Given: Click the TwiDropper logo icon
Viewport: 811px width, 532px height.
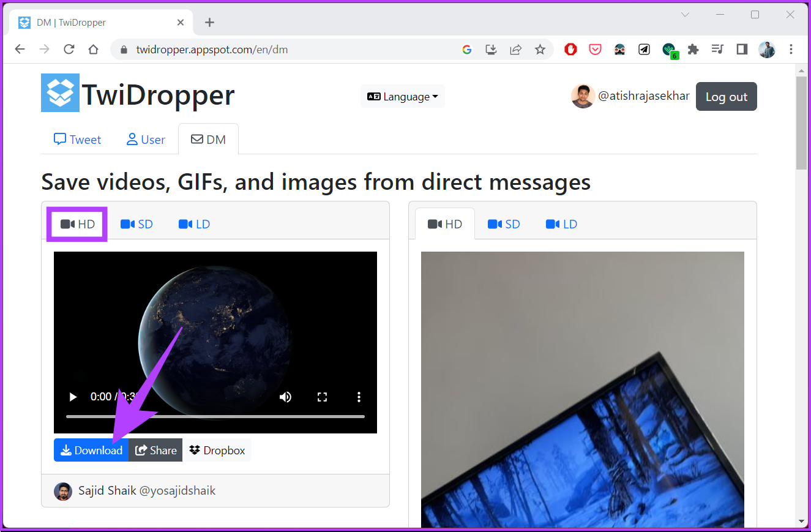Looking at the screenshot, I should (60, 94).
